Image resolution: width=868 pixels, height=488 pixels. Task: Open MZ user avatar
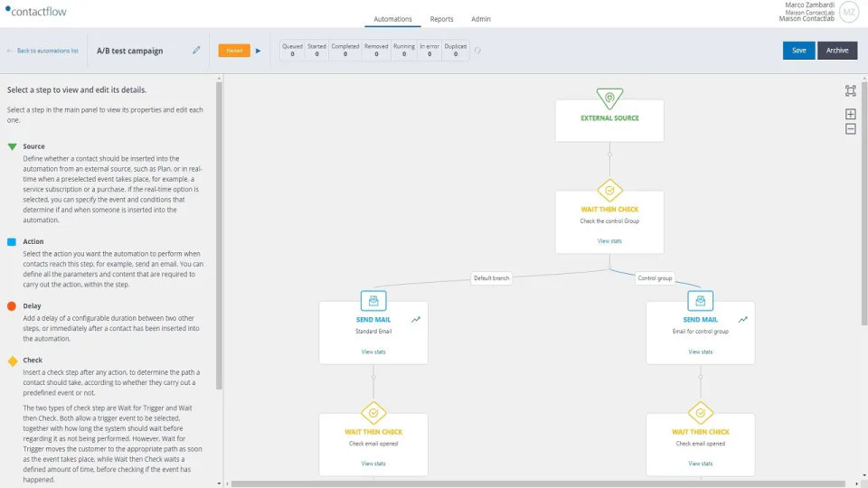click(849, 12)
